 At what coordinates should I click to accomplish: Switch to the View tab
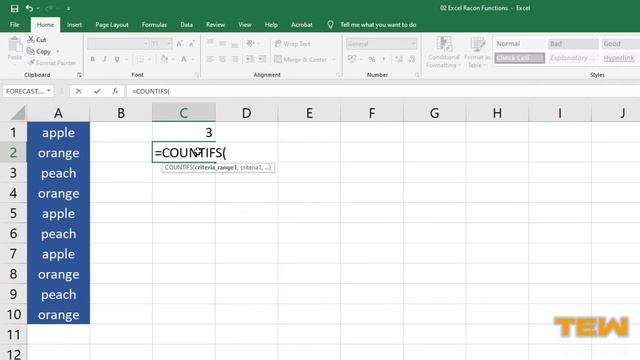point(245,24)
